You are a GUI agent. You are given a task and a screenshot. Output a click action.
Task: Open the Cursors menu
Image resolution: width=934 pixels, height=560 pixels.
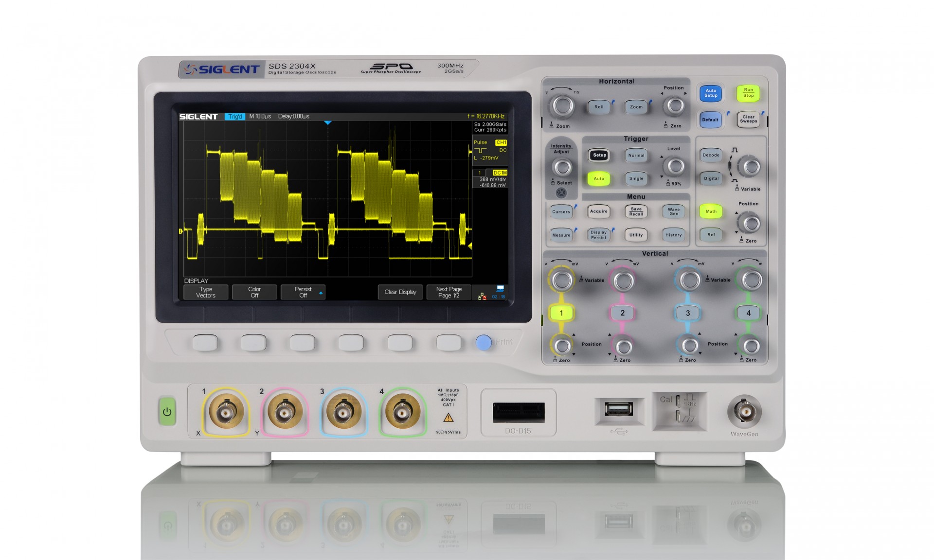[x=561, y=211]
